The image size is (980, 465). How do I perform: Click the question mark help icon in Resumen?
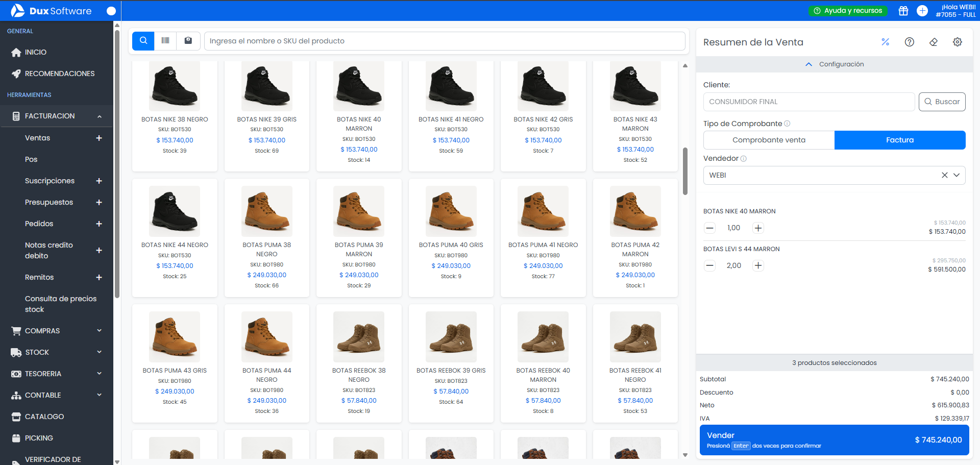910,42
